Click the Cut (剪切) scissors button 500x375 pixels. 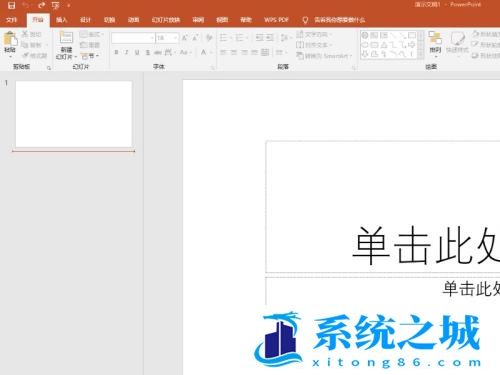32,34
